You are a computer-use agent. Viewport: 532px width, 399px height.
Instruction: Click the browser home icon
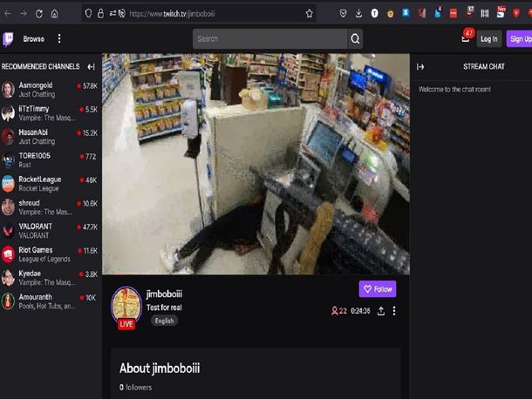(x=54, y=14)
